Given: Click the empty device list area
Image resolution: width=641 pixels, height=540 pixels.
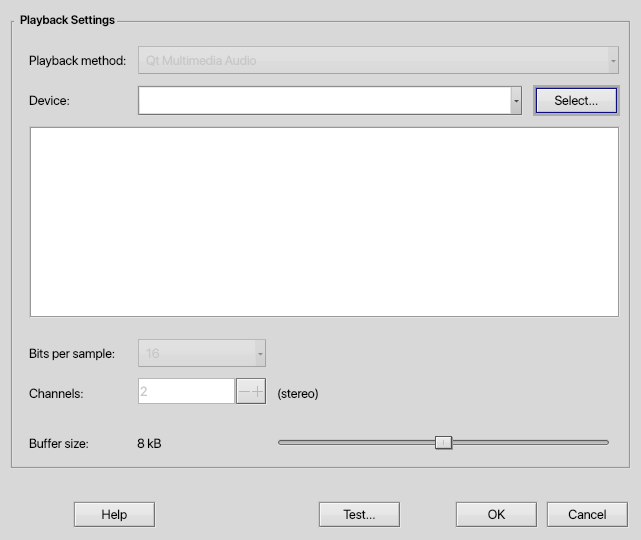Looking at the screenshot, I should coord(324,222).
